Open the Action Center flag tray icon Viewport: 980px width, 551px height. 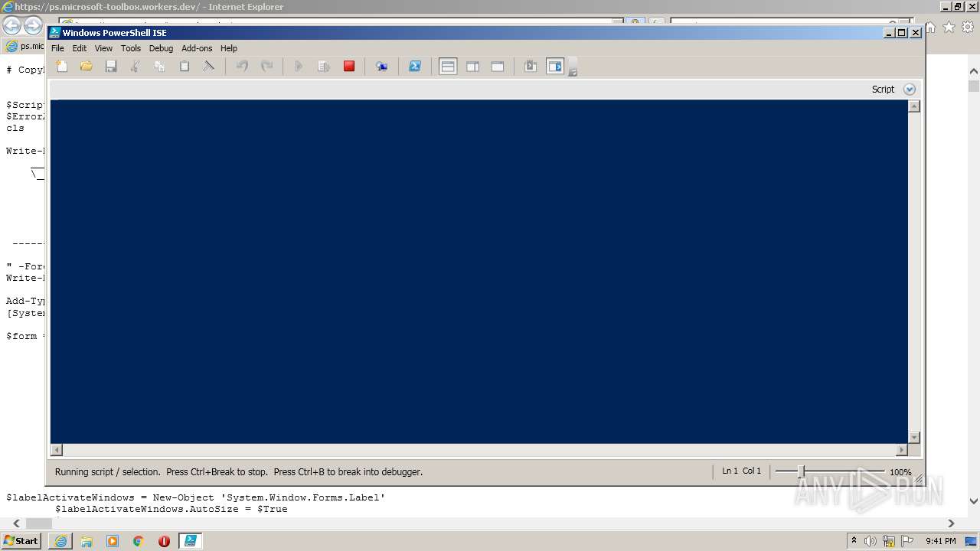tap(907, 541)
